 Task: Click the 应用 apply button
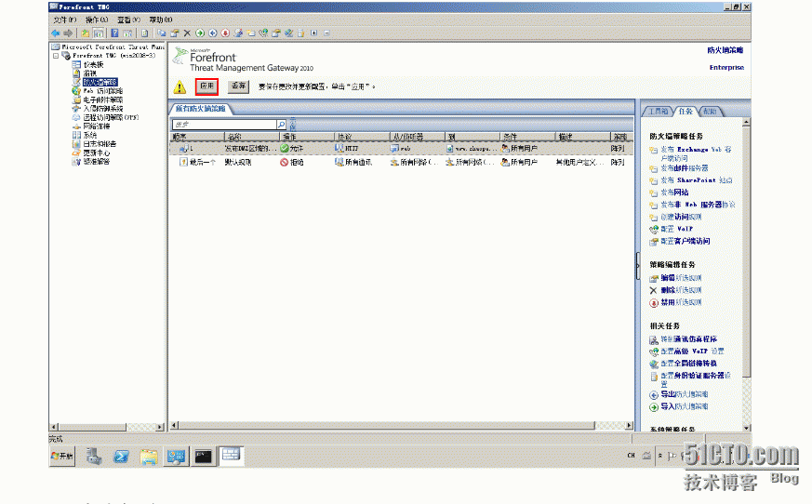206,86
